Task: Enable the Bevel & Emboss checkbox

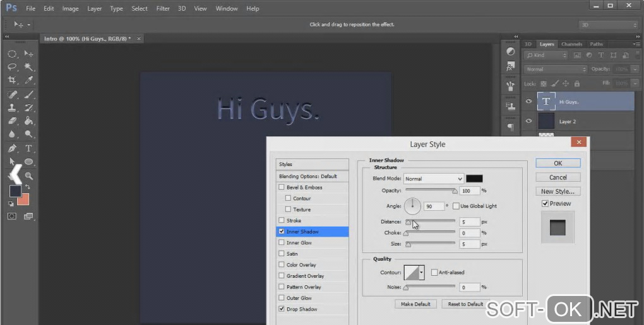Action: click(282, 187)
